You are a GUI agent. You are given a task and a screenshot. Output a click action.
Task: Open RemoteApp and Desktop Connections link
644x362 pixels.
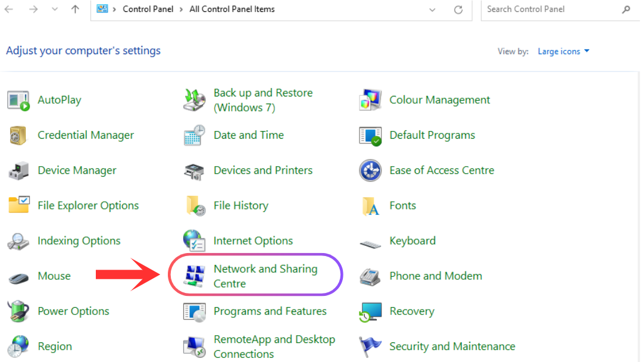[x=275, y=347]
